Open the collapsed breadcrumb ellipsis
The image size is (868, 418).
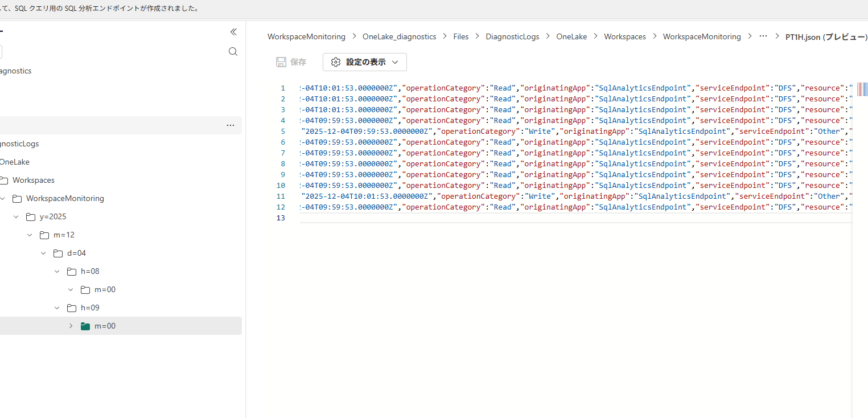(763, 36)
